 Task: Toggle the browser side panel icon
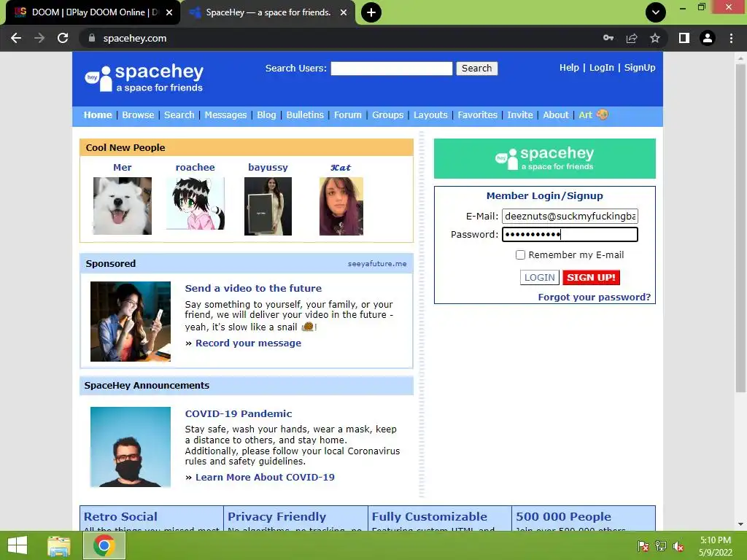pos(684,38)
